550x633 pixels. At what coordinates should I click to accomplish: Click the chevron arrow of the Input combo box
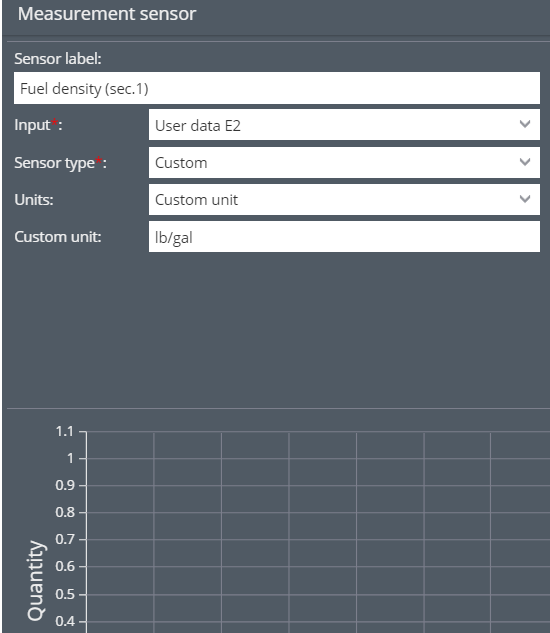(525, 124)
